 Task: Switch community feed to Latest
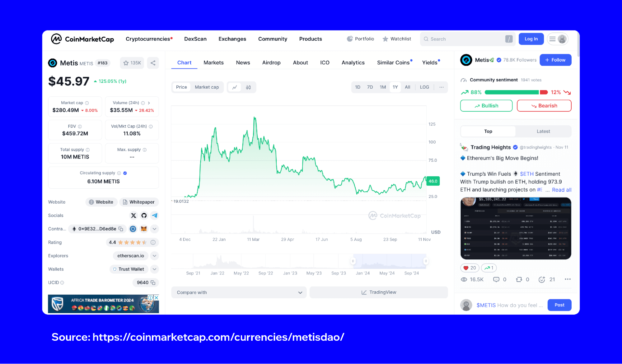click(x=543, y=131)
